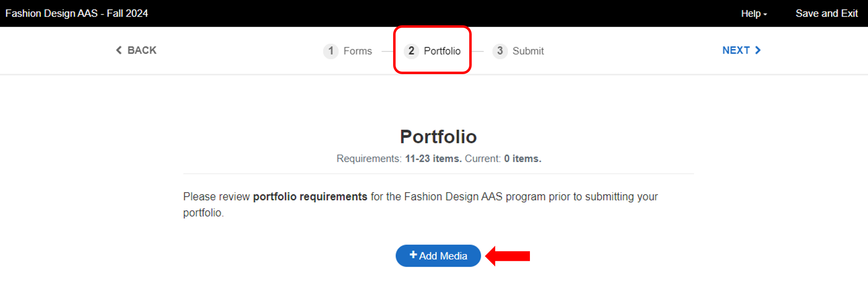Jump to the Submit step
Image resolution: width=868 pixels, height=283 pixels.
(528, 51)
